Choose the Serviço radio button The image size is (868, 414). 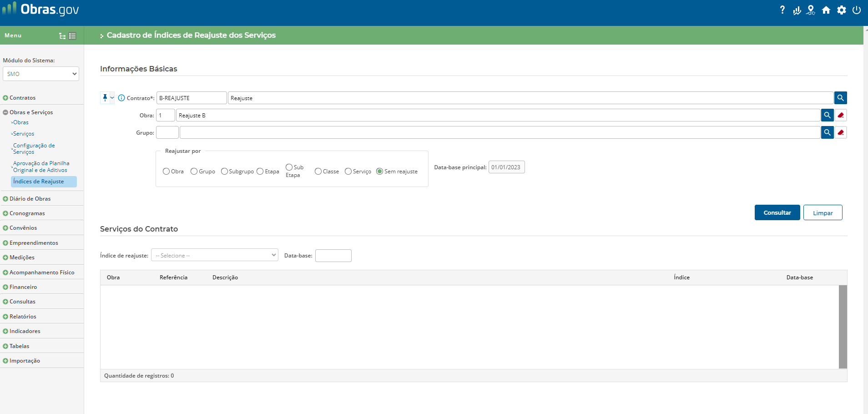(x=348, y=172)
